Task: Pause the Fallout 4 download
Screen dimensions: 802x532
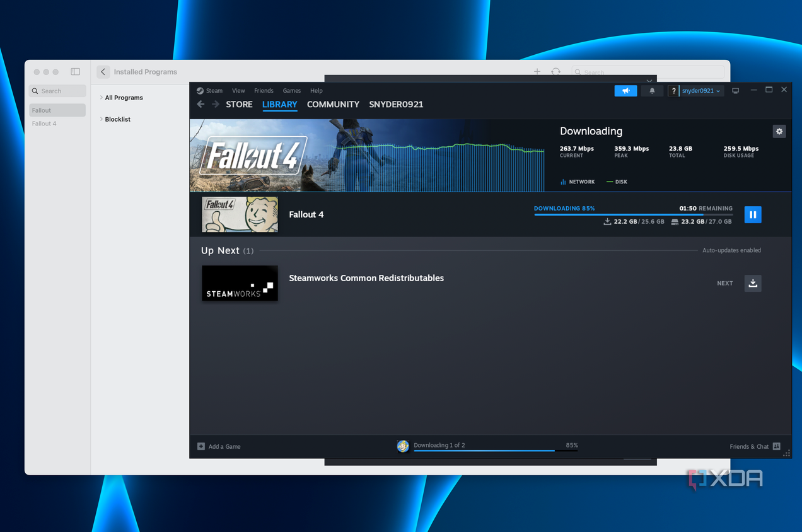Action: coord(753,214)
